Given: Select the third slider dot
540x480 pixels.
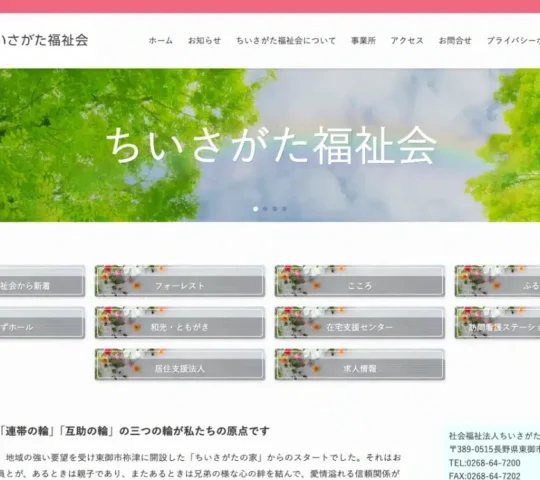Looking at the screenshot, I should pyautogui.click(x=275, y=209).
